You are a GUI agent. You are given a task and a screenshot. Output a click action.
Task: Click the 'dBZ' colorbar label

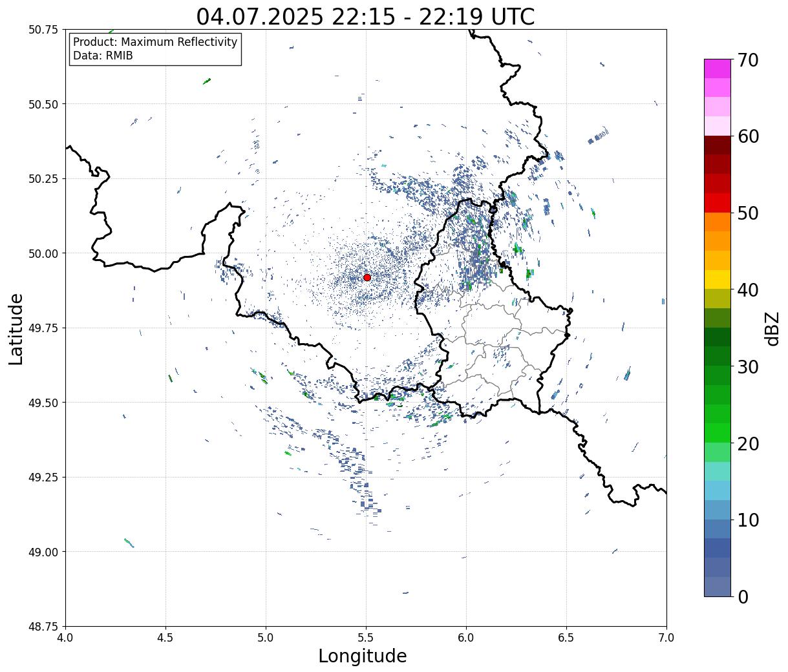772,328
